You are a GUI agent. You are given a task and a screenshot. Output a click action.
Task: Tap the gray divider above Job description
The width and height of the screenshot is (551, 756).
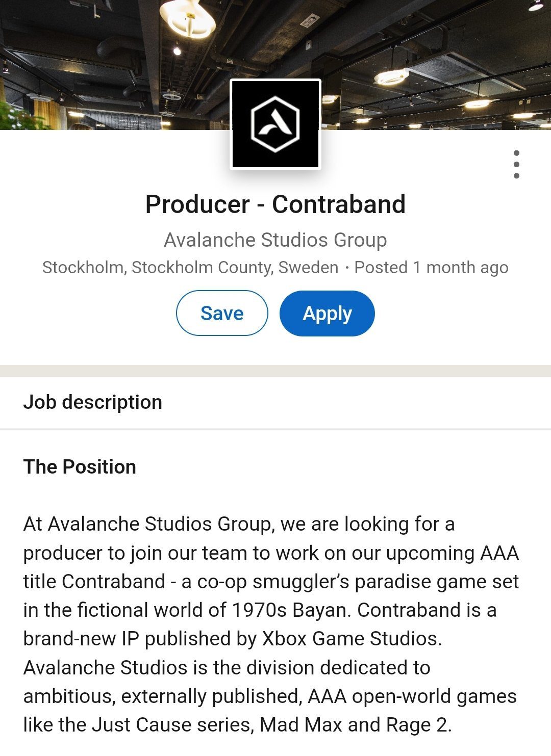tap(275, 371)
